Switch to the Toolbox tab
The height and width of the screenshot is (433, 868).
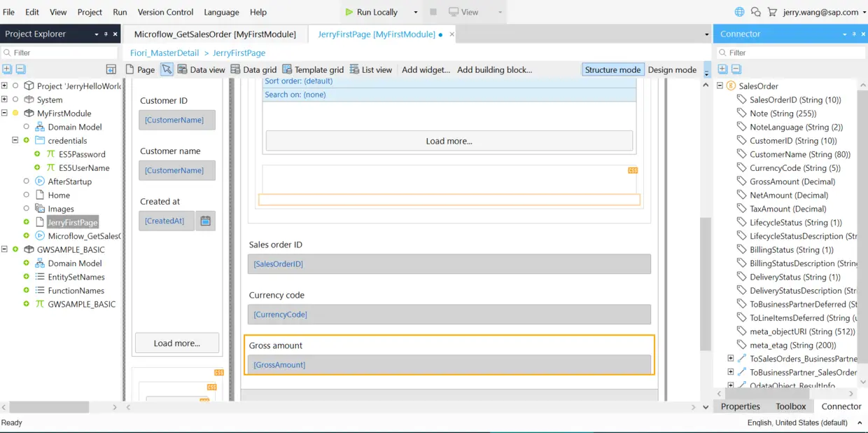790,406
